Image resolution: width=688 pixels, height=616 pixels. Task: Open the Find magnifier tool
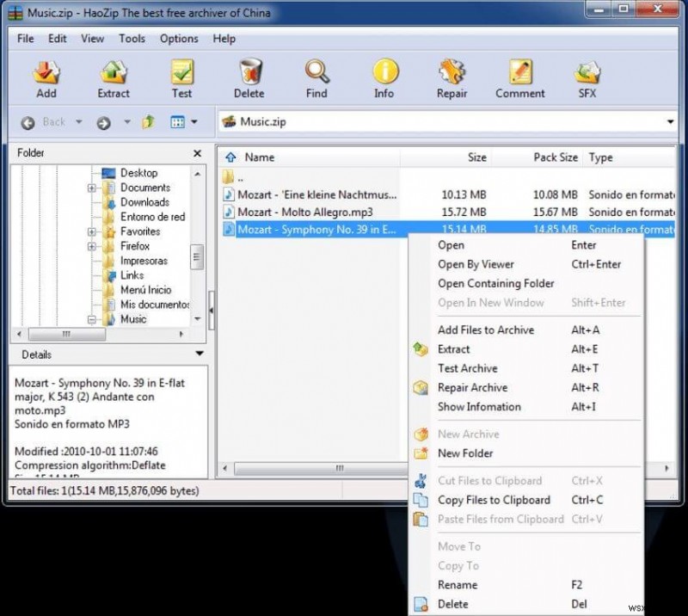pos(316,72)
